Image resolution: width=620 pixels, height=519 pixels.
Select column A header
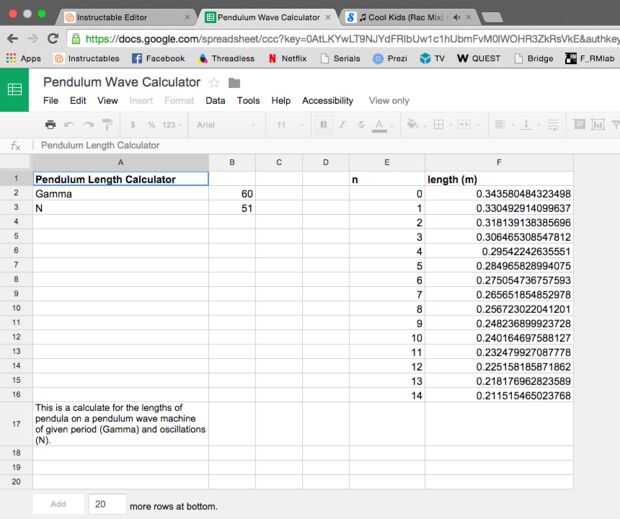[121, 162]
